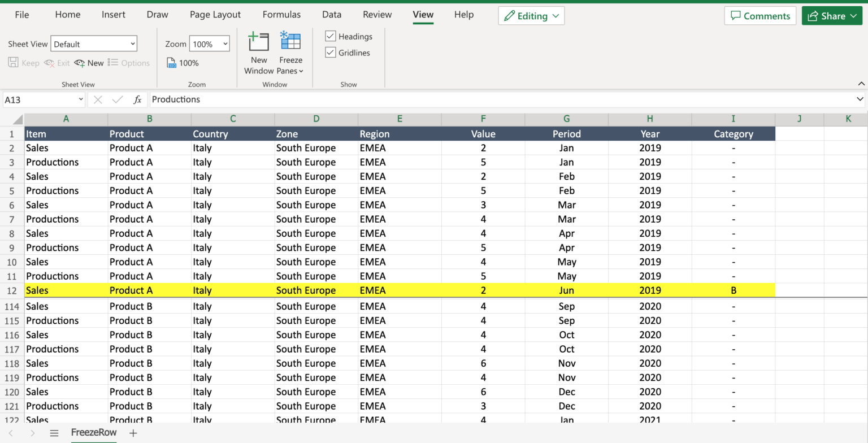Screen dimensions: 868x443
Task: Switch to the Data ribbon tab
Action: coord(332,14)
